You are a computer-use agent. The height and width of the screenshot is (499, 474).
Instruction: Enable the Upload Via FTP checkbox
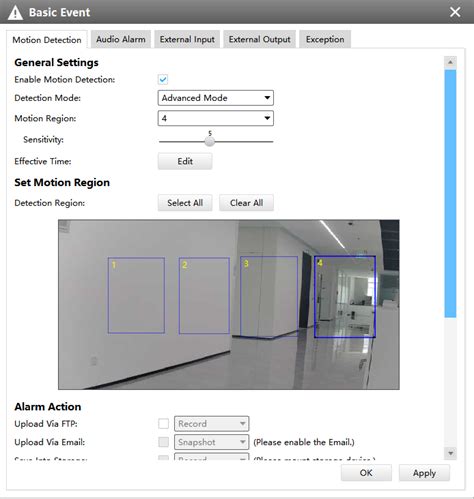[163, 424]
